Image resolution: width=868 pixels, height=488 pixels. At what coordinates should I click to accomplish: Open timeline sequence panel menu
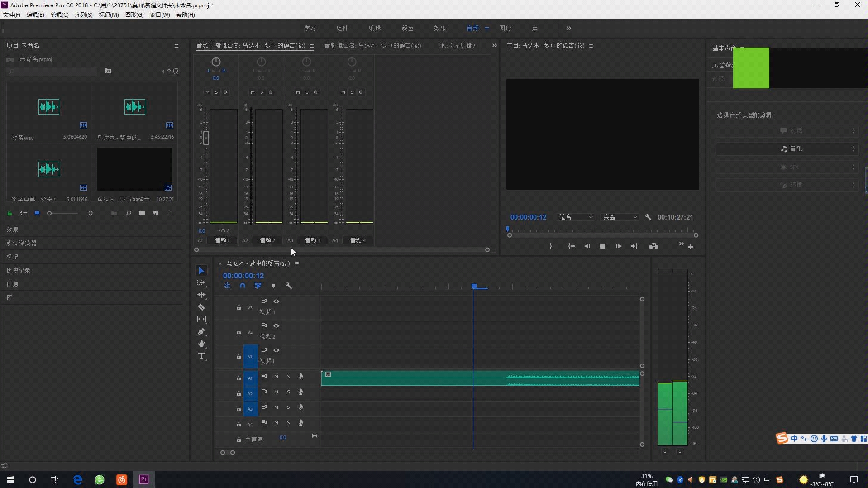tap(297, 263)
